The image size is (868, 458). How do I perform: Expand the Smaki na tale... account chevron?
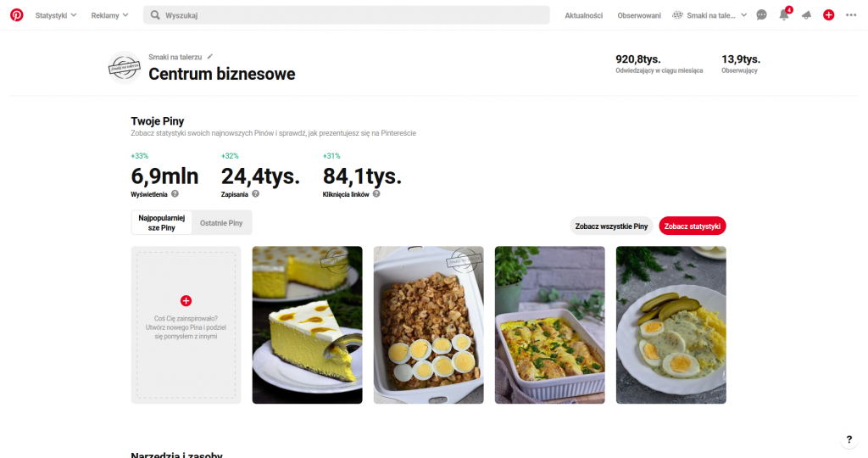tap(744, 15)
